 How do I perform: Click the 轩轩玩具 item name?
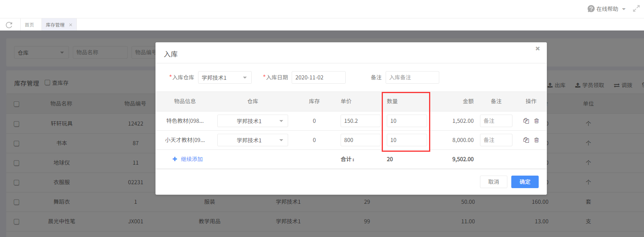61,124
